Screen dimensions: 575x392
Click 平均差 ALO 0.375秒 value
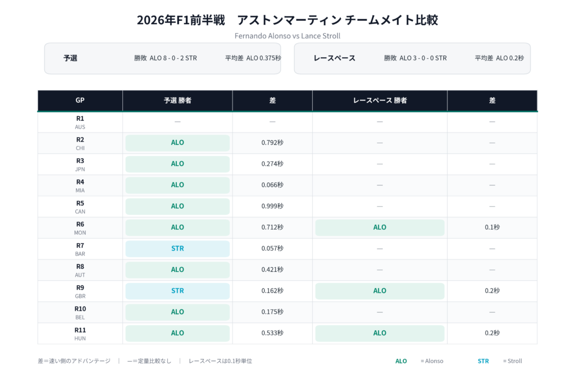pos(253,58)
